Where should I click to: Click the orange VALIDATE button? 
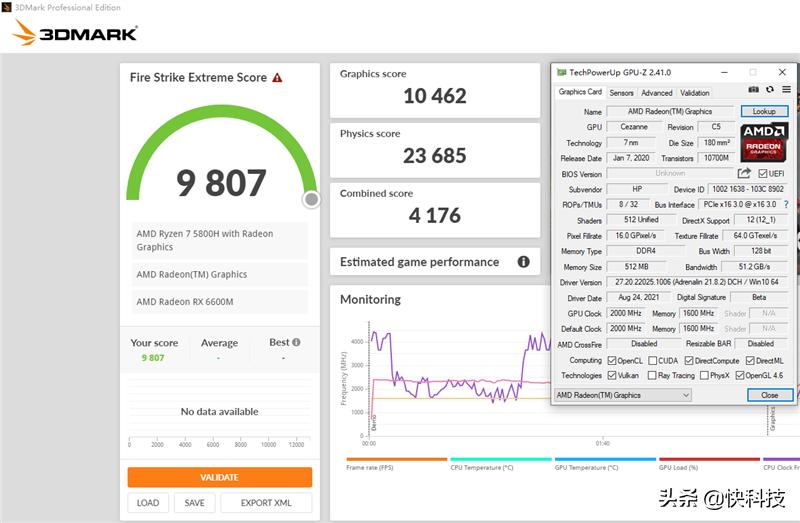219,477
